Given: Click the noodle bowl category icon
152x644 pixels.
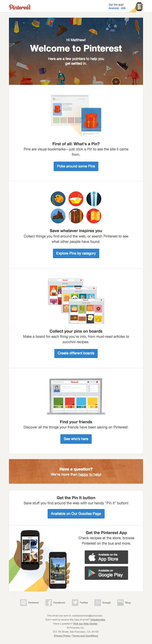Looking at the screenshot, I should tap(76, 199).
